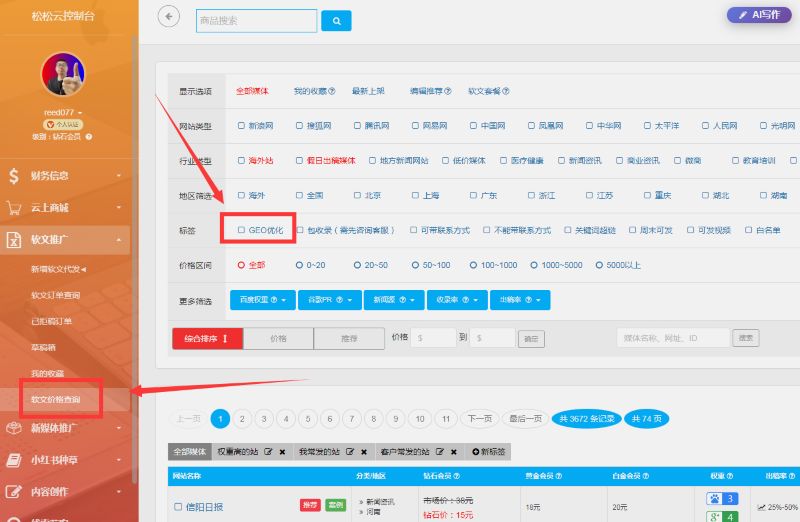Click the dollar sign 财务信息 icon

[14, 176]
